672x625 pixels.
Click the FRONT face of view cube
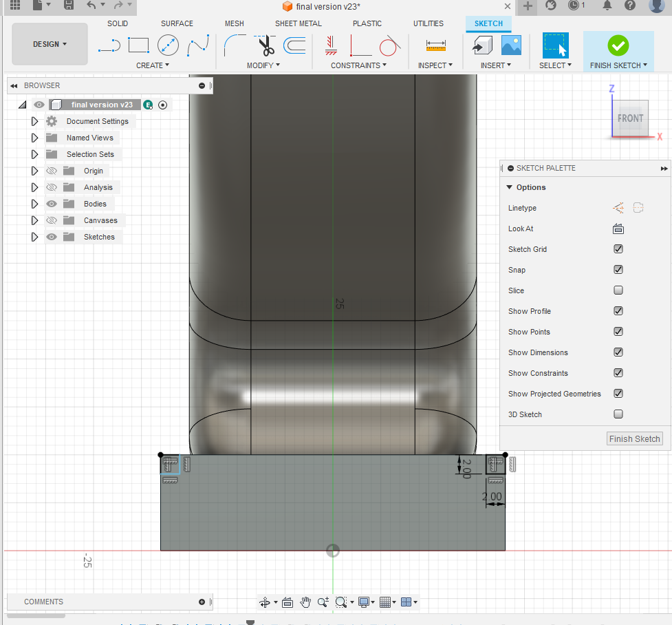click(x=630, y=118)
